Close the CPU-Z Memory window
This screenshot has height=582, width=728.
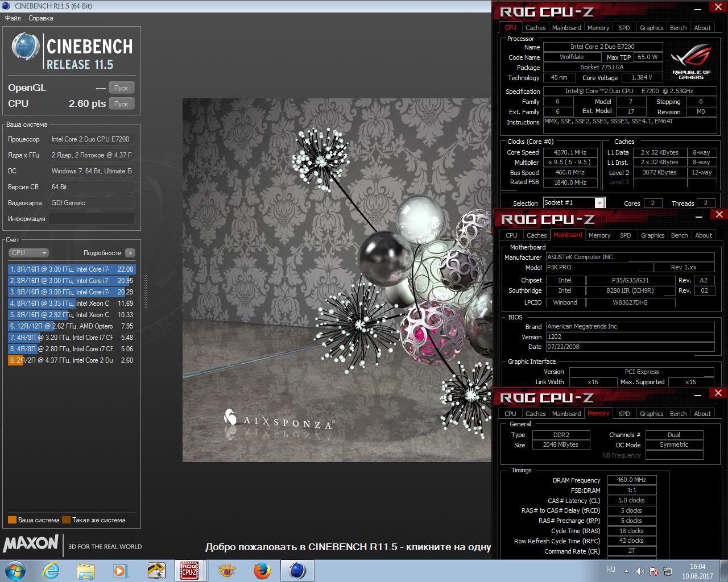718,393
